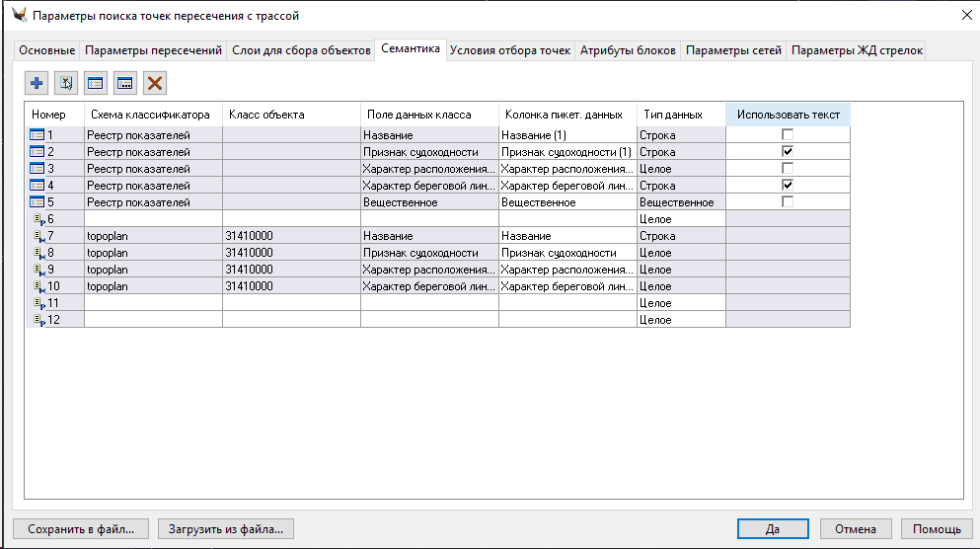Image resolution: width=980 pixels, height=549 pixels.
Task: Close the dialog with title bar X
Action: [966, 15]
